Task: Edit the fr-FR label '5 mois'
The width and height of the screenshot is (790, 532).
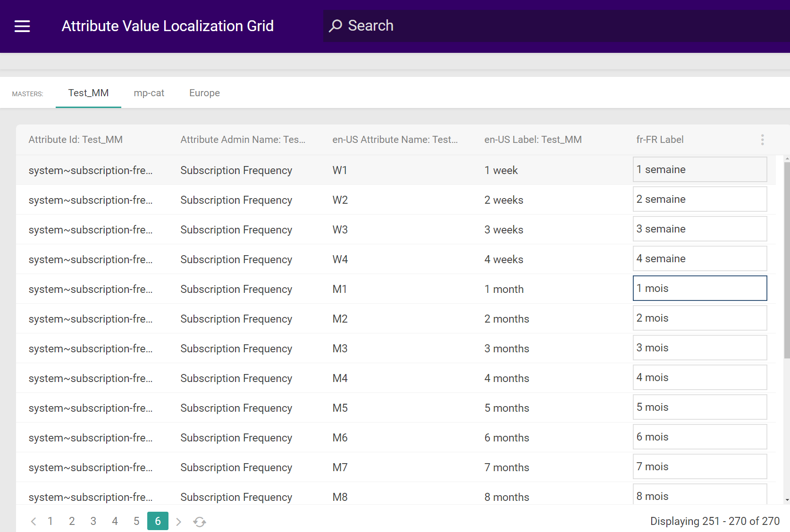Action: pos(700,407)
